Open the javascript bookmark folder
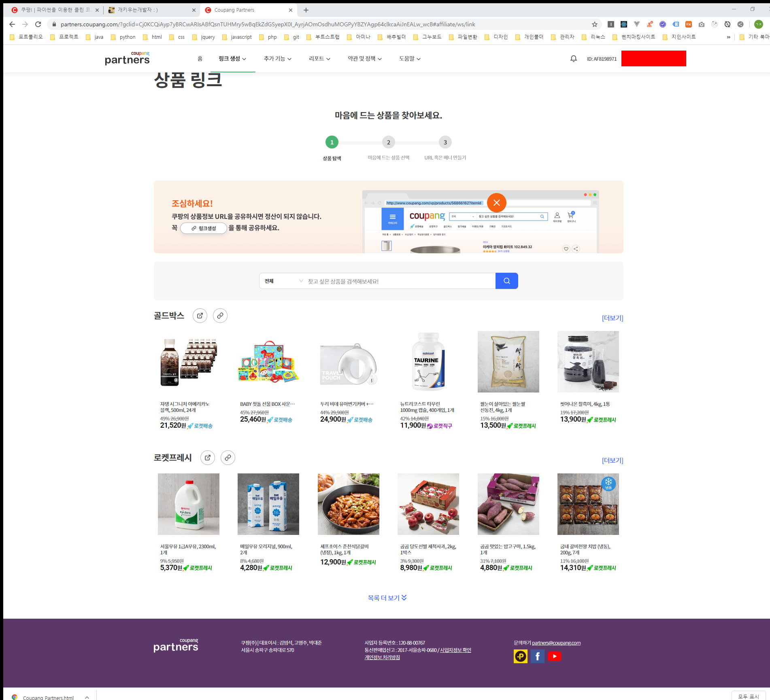 click(x=237, y=37)
